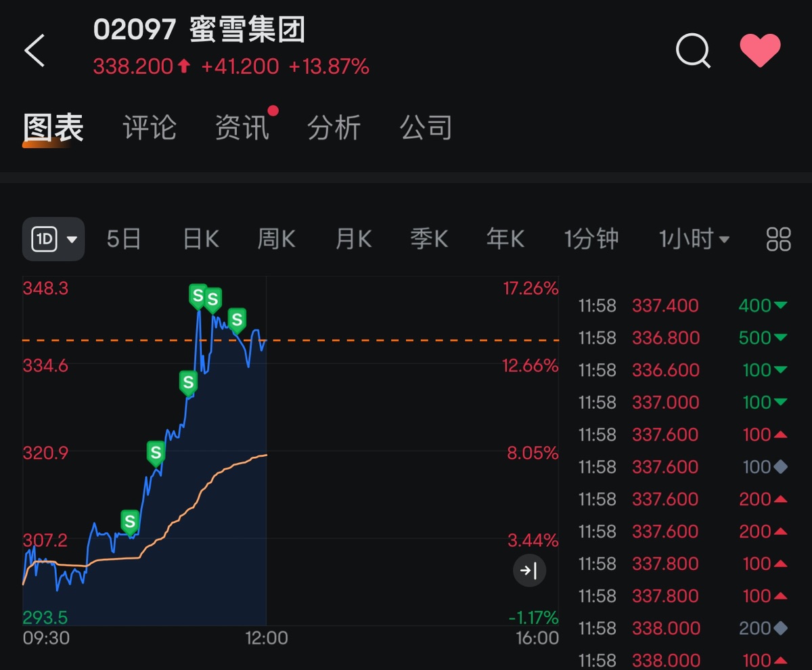Select the trade row priced 336.800

[683, 338]
